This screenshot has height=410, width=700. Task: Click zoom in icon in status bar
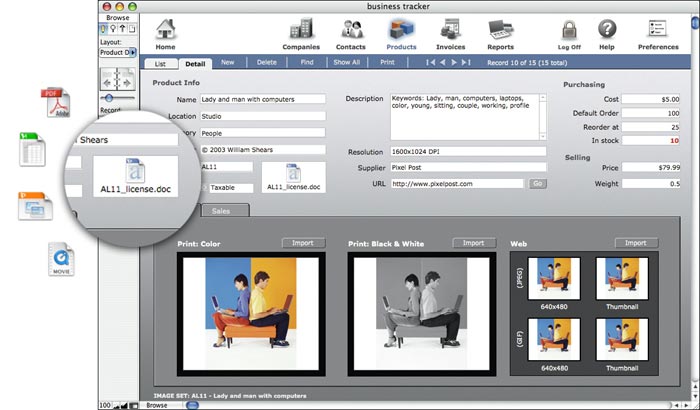125,406
